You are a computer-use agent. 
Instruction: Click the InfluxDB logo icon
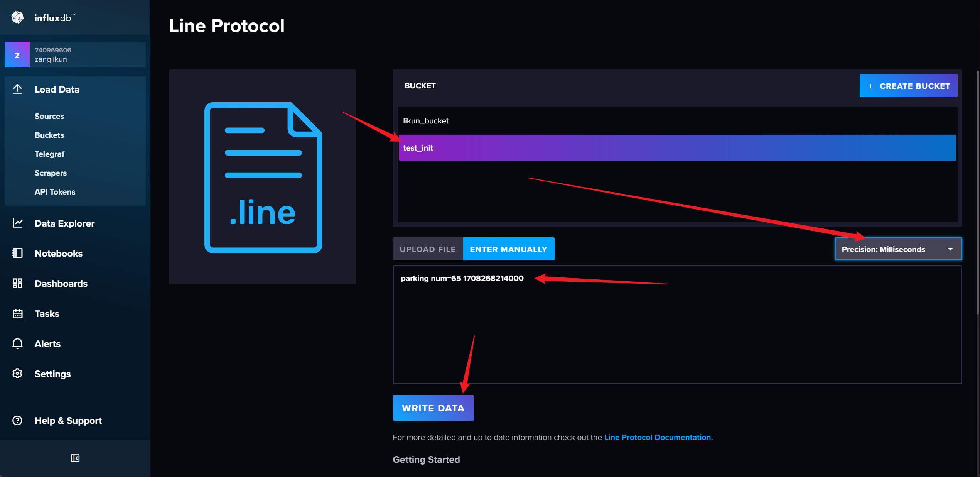point(17,17)
